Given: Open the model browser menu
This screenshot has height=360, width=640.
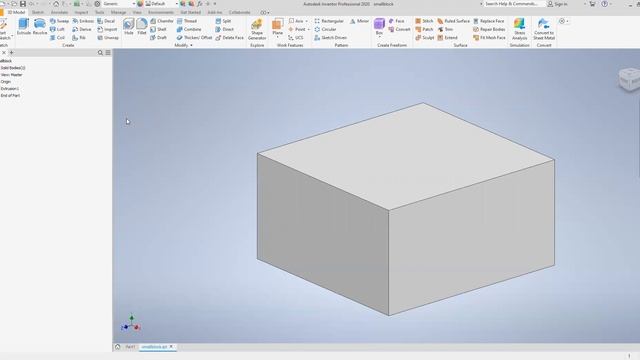Looking at the screenshot, I should [x=108, y=53].
